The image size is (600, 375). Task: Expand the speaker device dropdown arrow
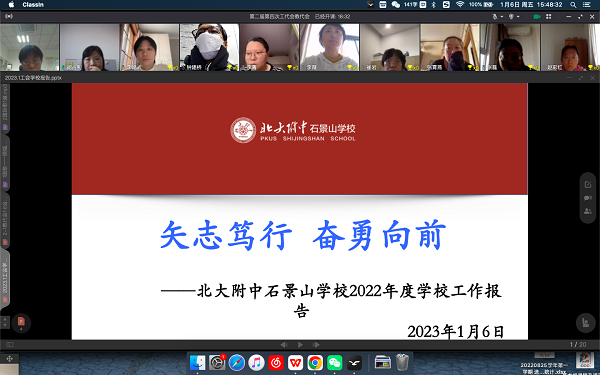pyautogui.click(x=518, y=16)
